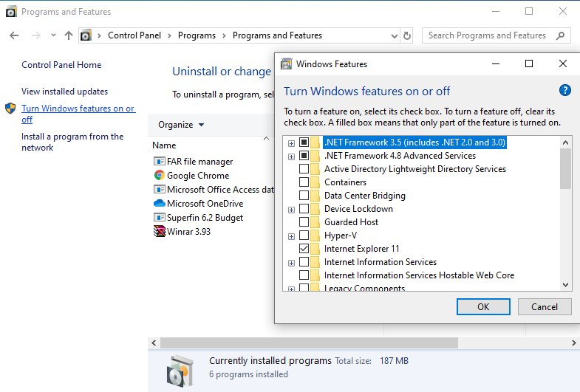
Task: Toggle the .NET Framework 4.8 Advanced Services checkbox
Action: 304,156
